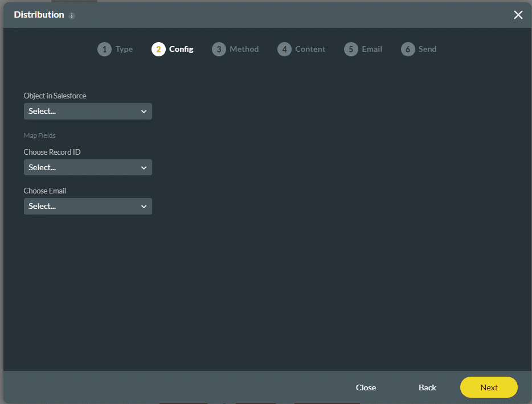Open the Choose Email dropdown

(87, 206)
